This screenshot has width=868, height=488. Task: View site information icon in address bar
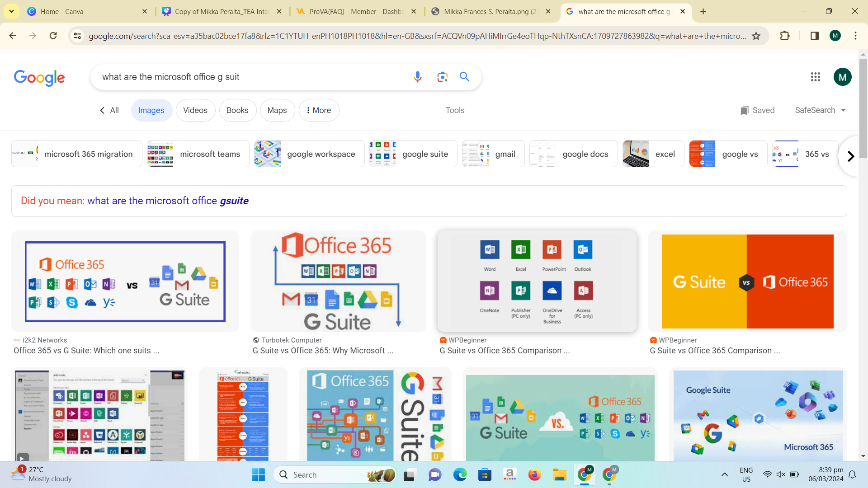(x=77, y=36)
